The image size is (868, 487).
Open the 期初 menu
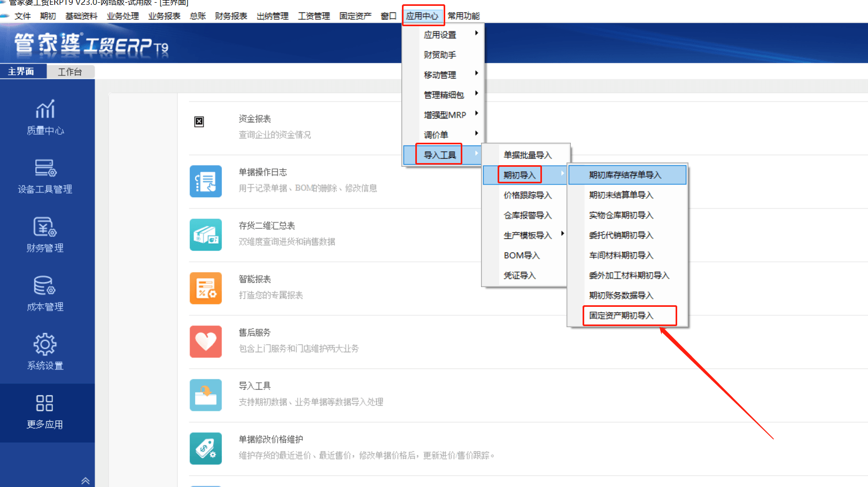48,16
